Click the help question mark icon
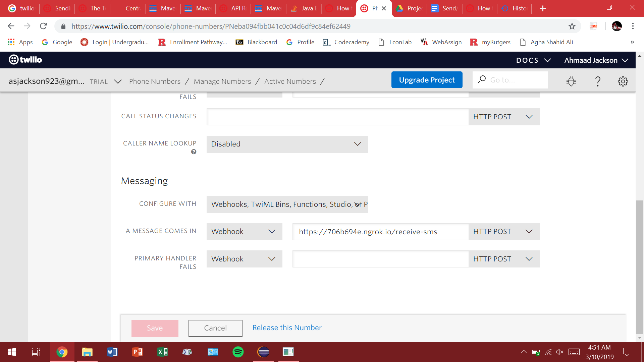This screenshot has height=362, width=644. 597,81
